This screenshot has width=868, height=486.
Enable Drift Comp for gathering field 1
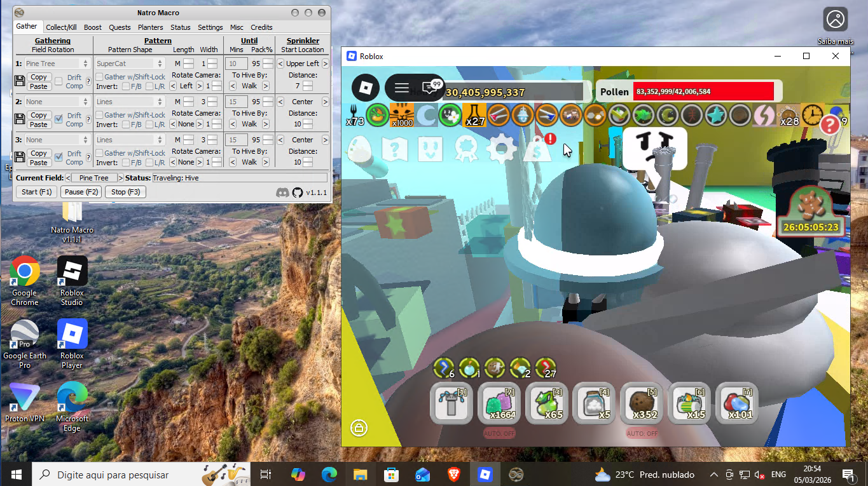pos(59,81)
